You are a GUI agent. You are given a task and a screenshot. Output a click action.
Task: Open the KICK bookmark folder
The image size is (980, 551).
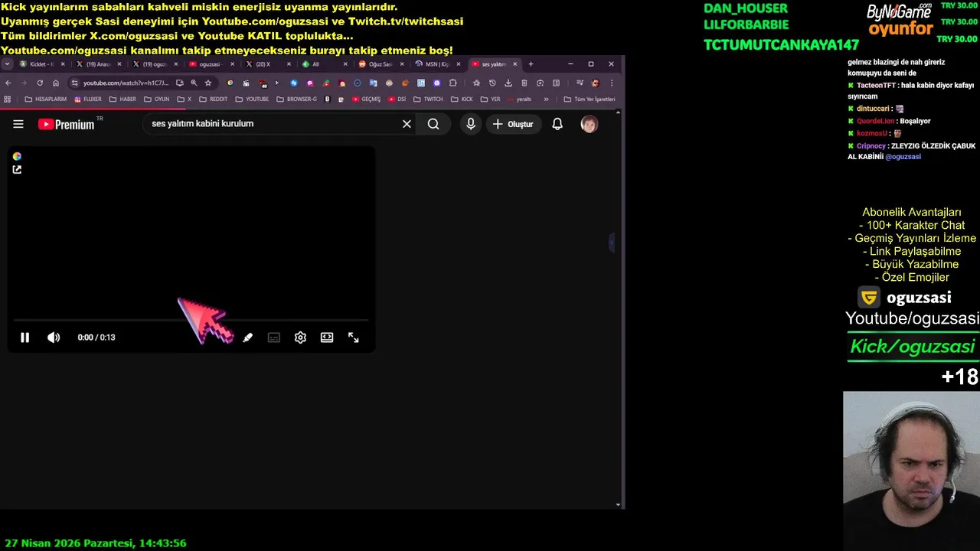[462, 99]
